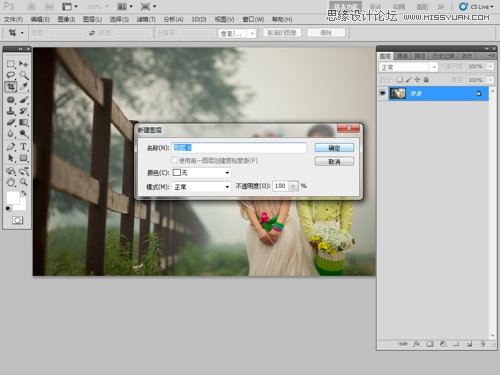Select the Brush tool
500x375 pixels.
click(23, 100)
